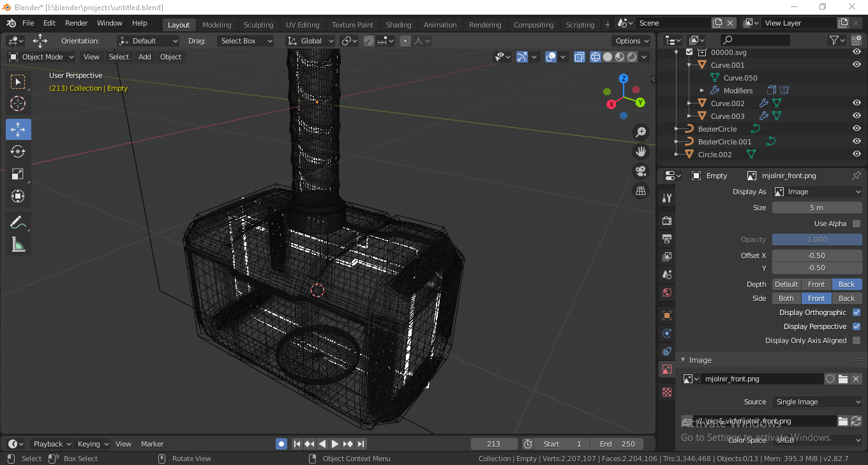Enable the Use Alpha checkbox
The image size is (868, 465).
tap(857, 224)
